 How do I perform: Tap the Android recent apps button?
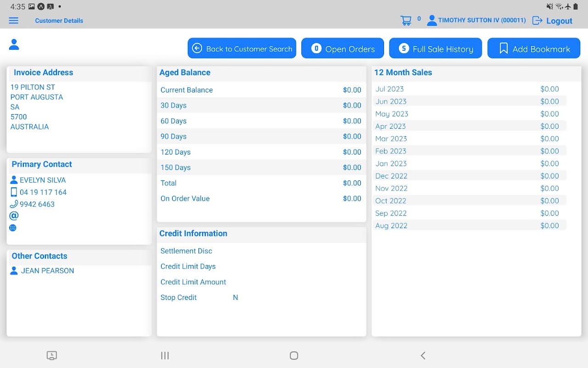pyautogui.click(x=165, y=355)
